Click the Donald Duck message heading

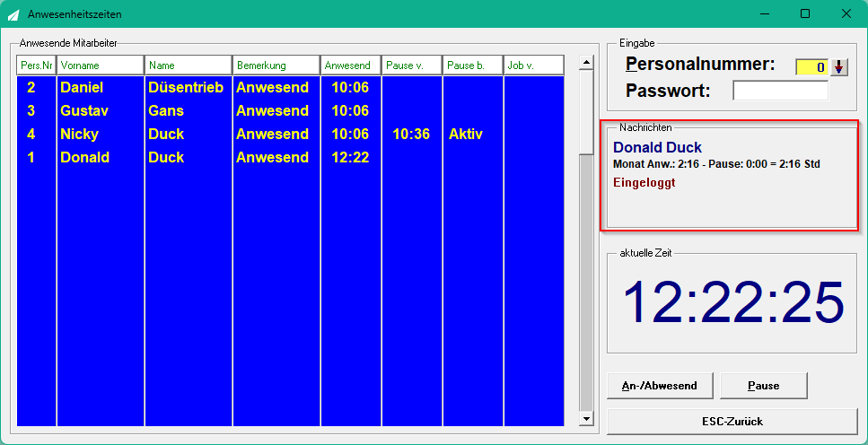657,147
